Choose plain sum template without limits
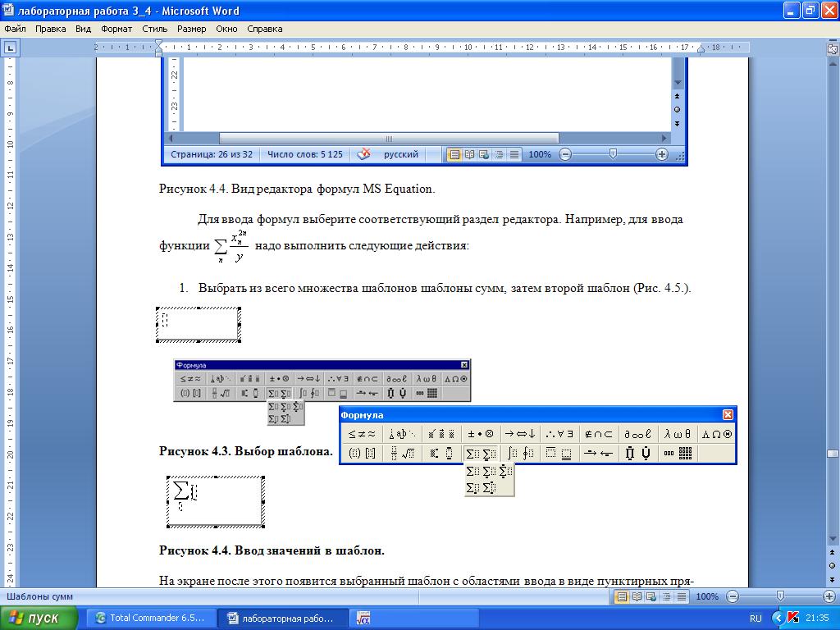840x630 pixels. pos(473,471)
